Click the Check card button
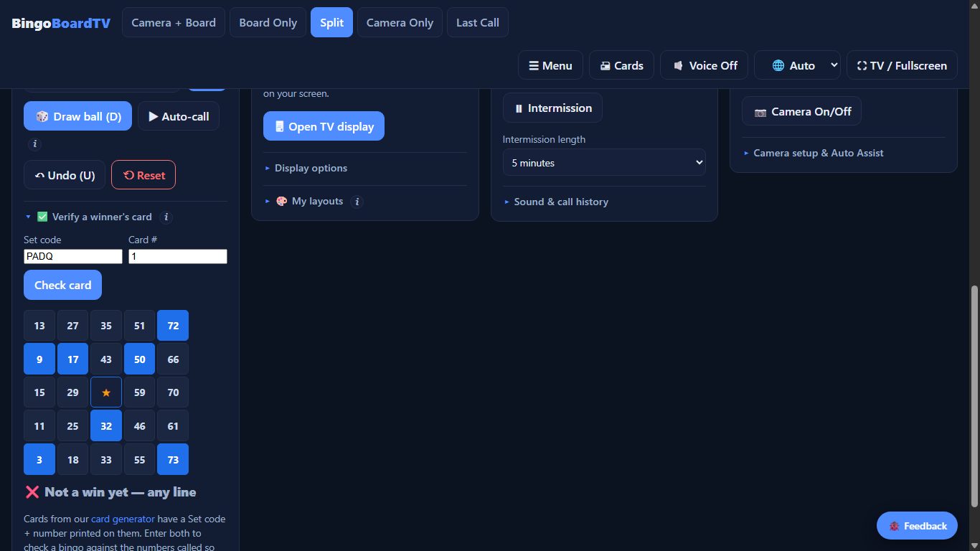Screen dimensions: 980x551 [x=62, y=285]
